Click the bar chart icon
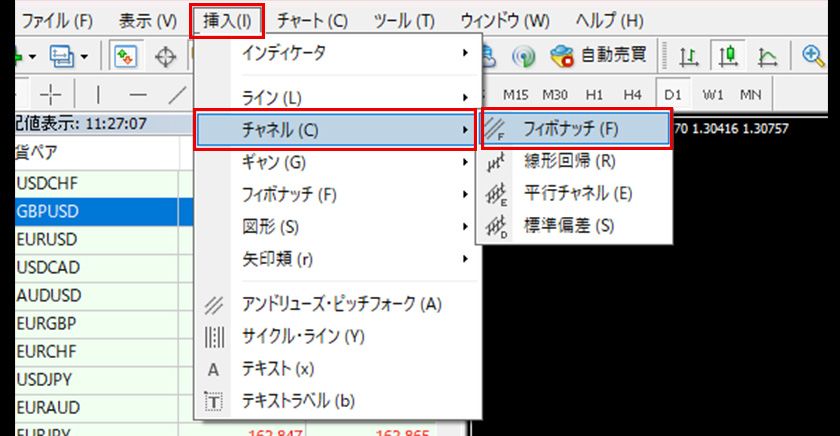840x436 pixels. [688, 56]
